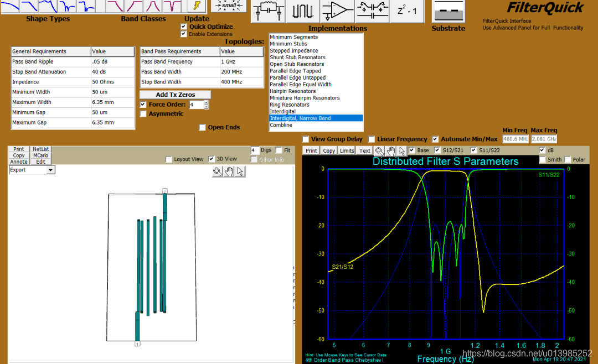The height and width of the screenshot is (364, 598).
Task: Select S-parameter plot arrow pointer tool
Action: tap(402, 151)
